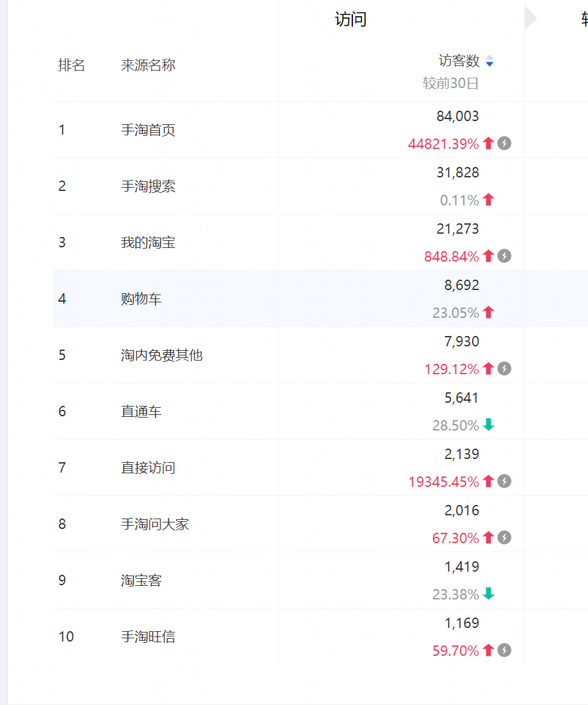Click lightning icon in 我的淘宝 row
This screenshot has height=705, width=588.
[504, 256]
